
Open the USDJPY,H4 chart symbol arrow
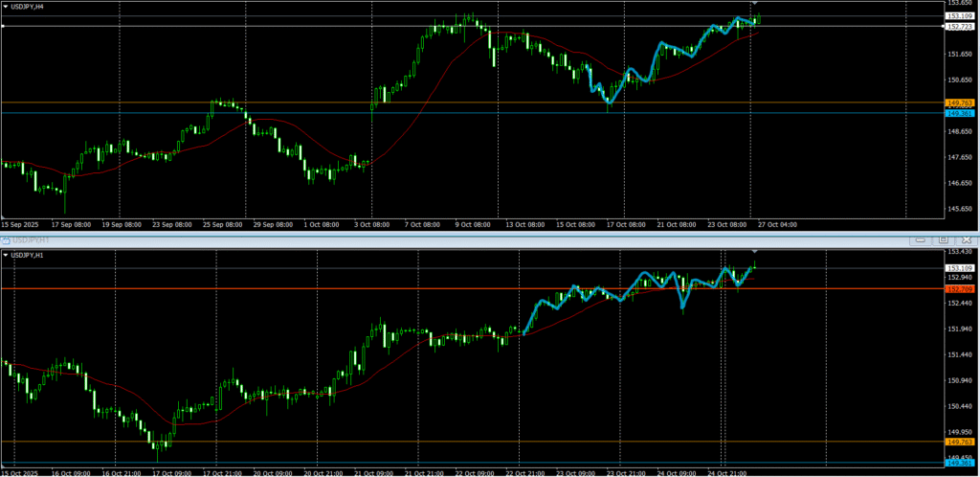5,7
